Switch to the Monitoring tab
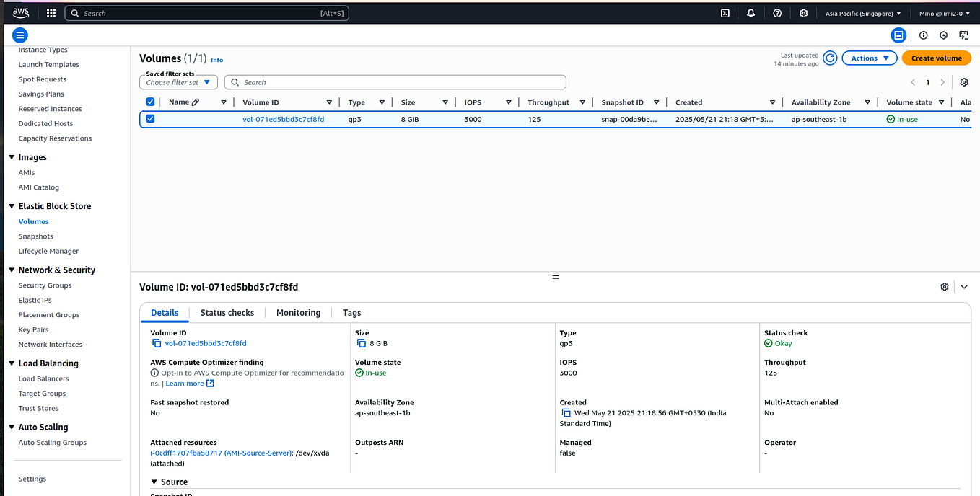980x496 pixels. click(298, 312)
